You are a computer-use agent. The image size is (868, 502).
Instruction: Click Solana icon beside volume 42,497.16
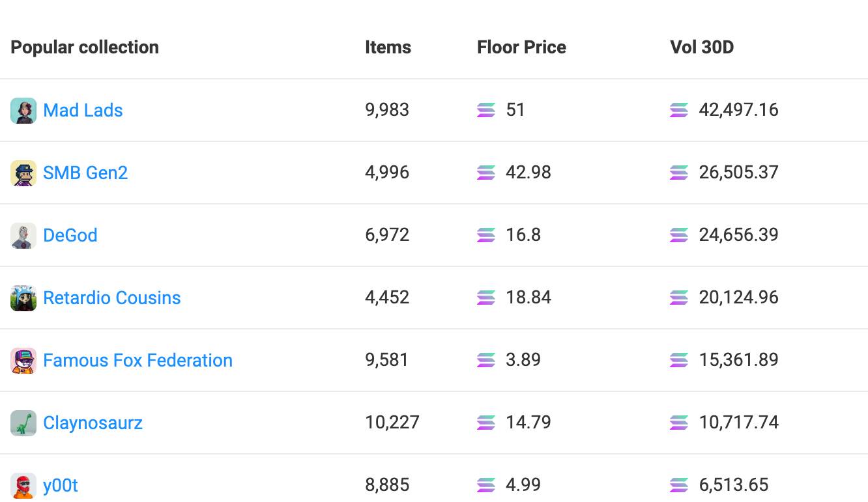679,111
